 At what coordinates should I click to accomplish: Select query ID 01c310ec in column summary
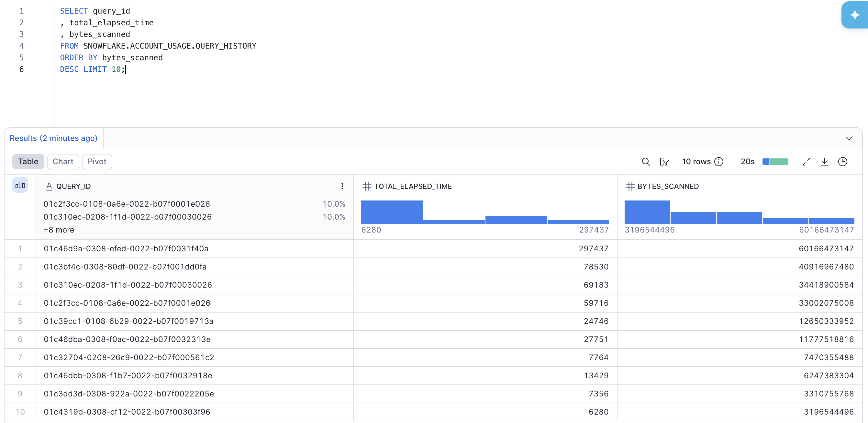(x=128, y=217)
